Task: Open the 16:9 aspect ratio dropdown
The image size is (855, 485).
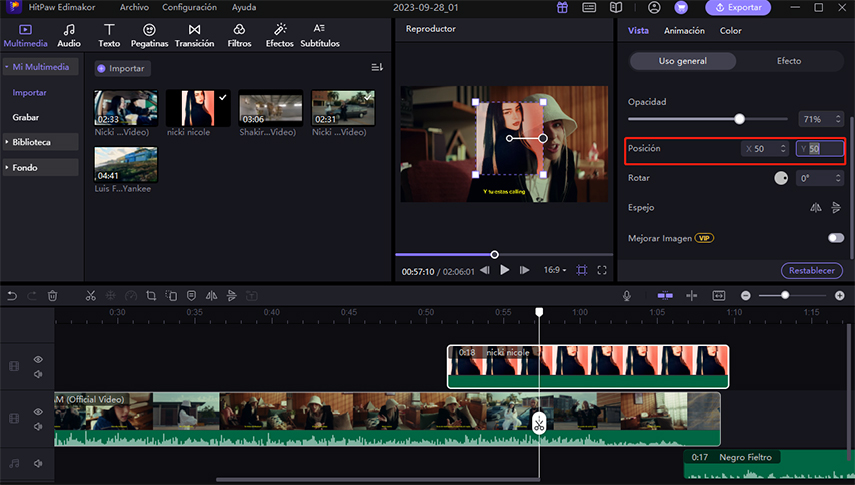Action: pos(555,270)
